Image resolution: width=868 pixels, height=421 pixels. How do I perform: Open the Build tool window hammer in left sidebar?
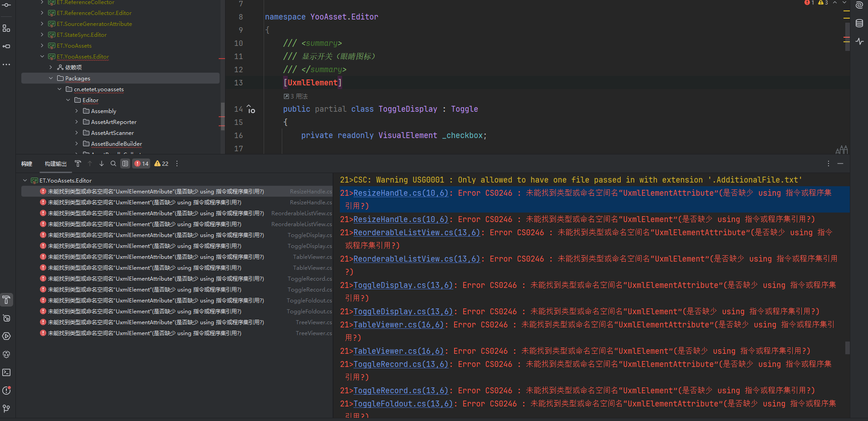6,300
